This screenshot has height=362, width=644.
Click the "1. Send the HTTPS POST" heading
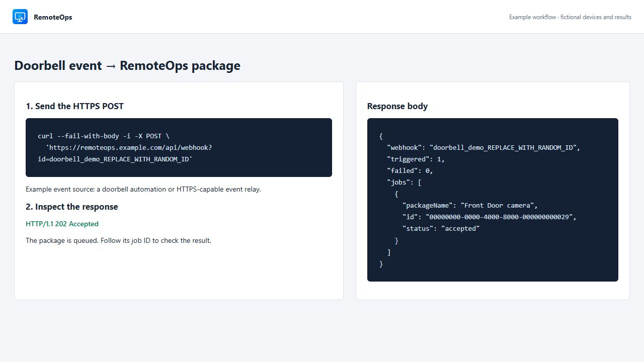(x=74, y=106)
